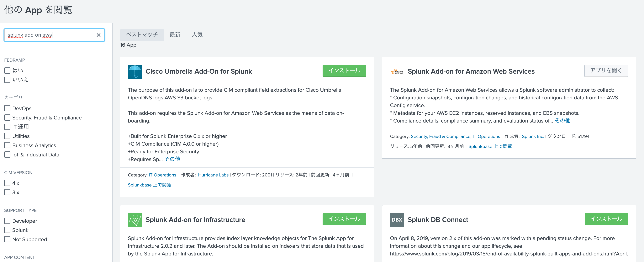The image size is (644, 262).
Task: Open Security, Fraud & Compliance link in AWS card
Action: (x=441, y=137)
